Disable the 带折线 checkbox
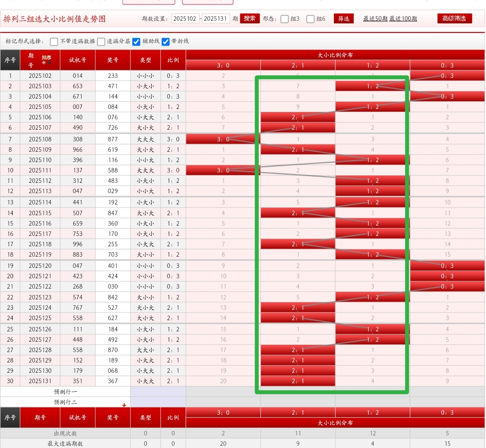The image size is (486, 448). (166, 42)
